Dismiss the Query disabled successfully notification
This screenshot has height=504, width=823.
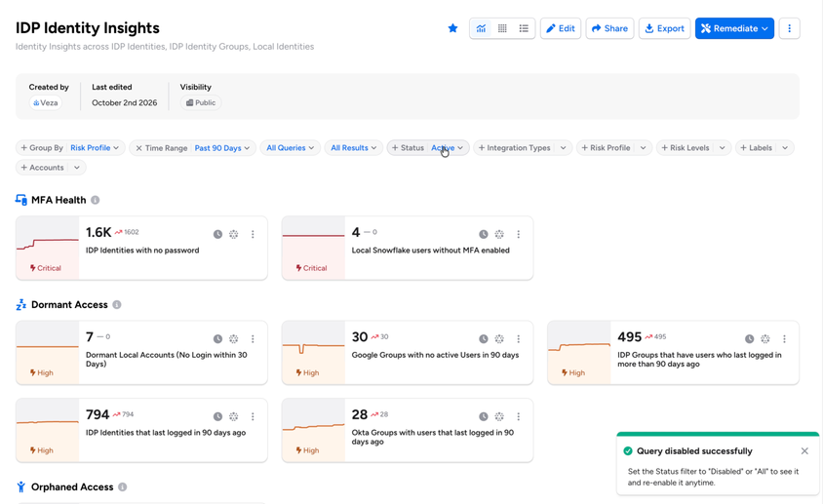pos(804,451)
